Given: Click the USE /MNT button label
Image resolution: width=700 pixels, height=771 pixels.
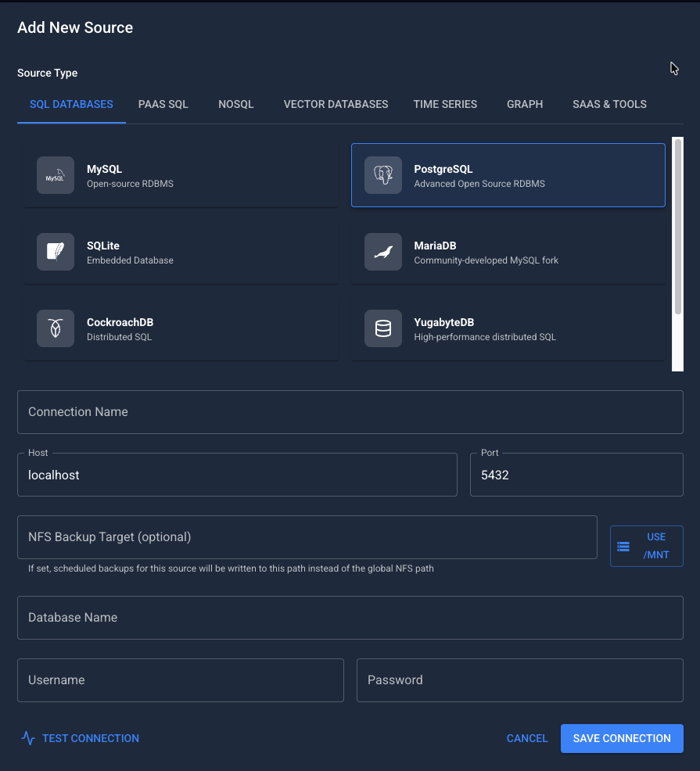Looking at the screenshot, I should (656, 546).
